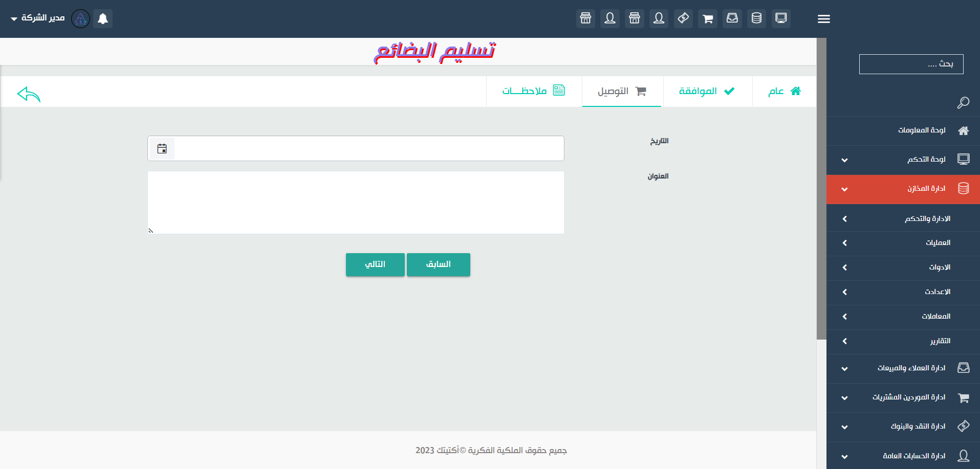The width and height of the screenshot is (980, 469).
Task: Open the notifications bell icon
Action: tap(103, 19)
